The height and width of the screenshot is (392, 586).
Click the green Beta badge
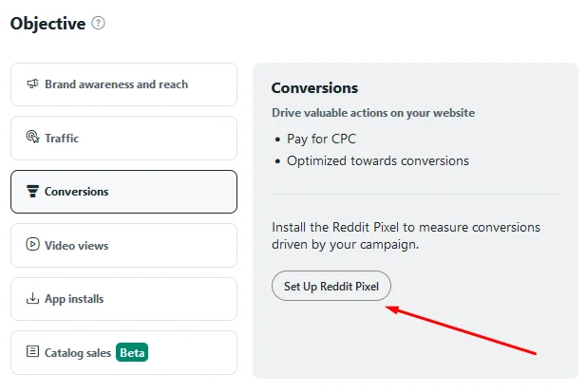132,352
